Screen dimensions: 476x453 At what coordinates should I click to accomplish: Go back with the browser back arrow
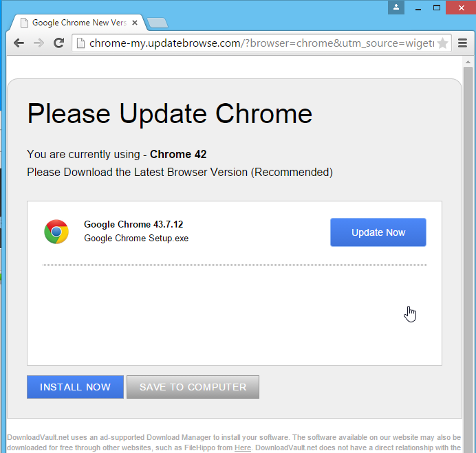19,43
